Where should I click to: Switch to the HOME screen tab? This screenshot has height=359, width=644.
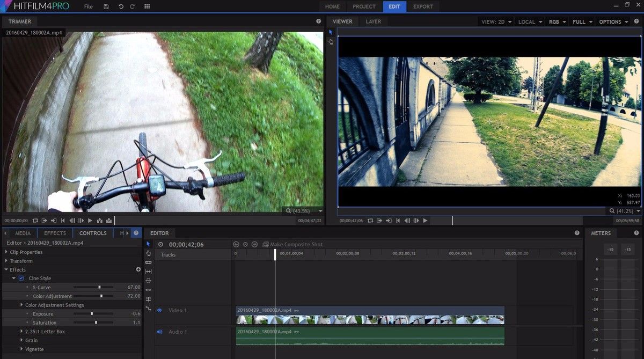332,6
